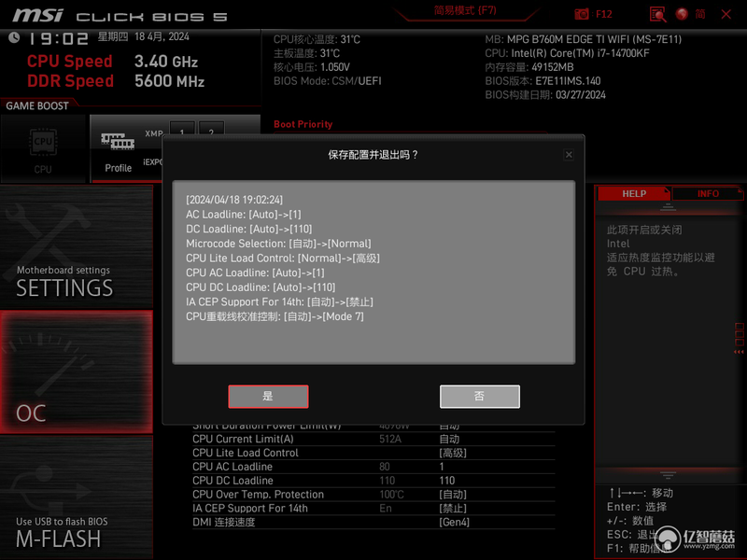Image resolution: width=747 pixels, height=560 pixels.
Task: Cancel saving with the 否 button
Action: coord(480,396)
